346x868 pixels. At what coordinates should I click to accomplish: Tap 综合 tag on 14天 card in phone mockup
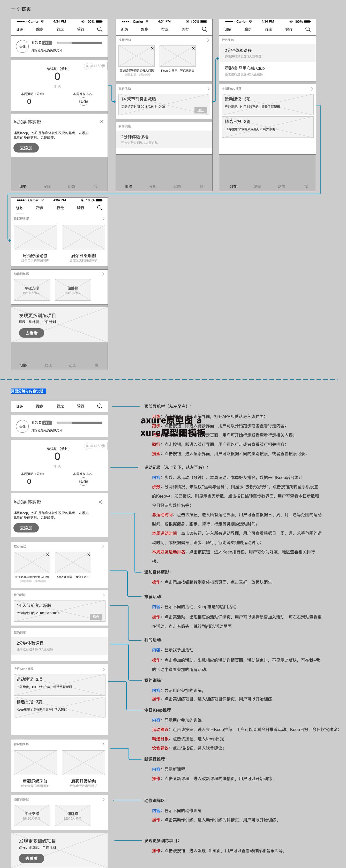201,111
